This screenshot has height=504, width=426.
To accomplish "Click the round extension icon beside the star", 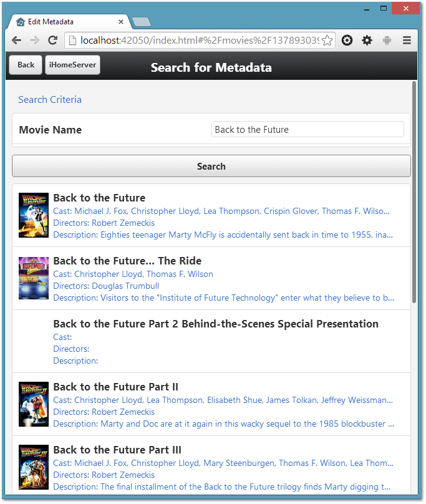I will tap(347, 41).
